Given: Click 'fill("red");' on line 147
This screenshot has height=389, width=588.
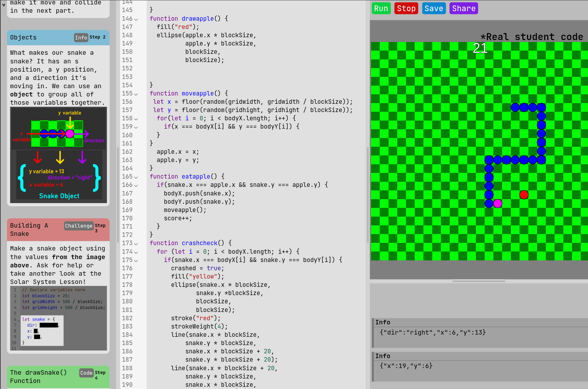Looking at the screenshot, I should [178, 27].
